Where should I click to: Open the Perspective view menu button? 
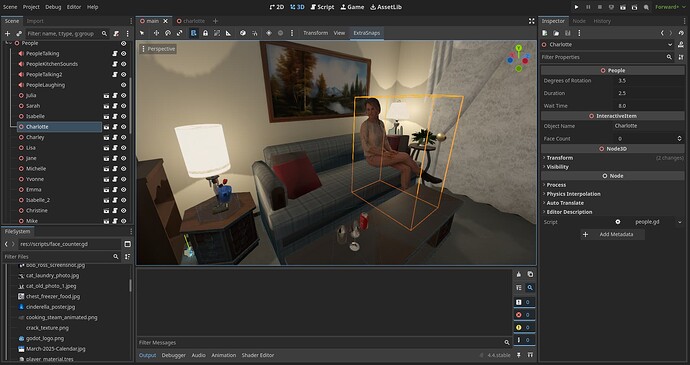[x=158, y=49]
